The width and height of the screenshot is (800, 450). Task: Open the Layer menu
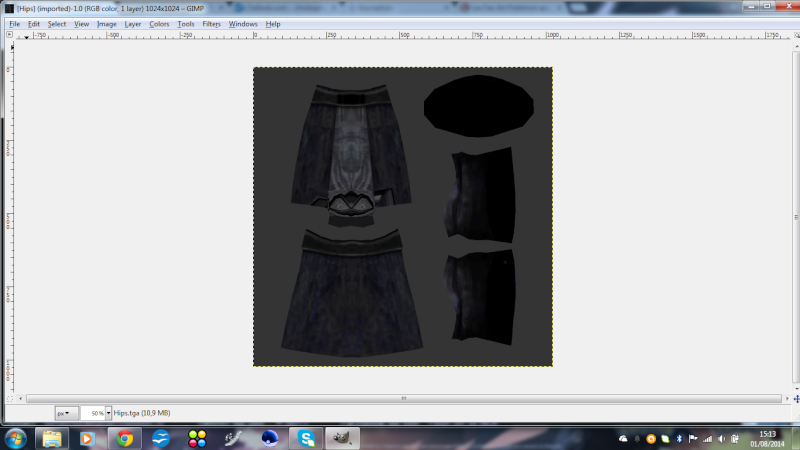pos(133,24)
